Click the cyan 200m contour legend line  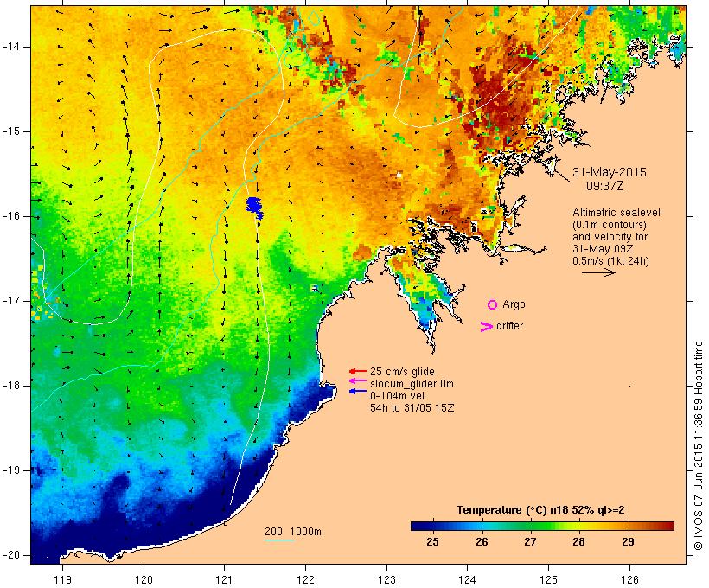coord(279,540)
